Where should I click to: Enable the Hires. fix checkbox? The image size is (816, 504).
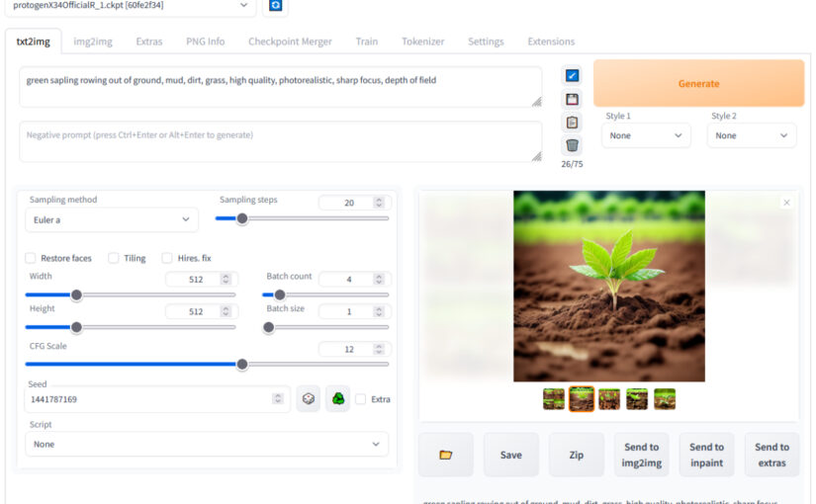[x=167, y=258]
